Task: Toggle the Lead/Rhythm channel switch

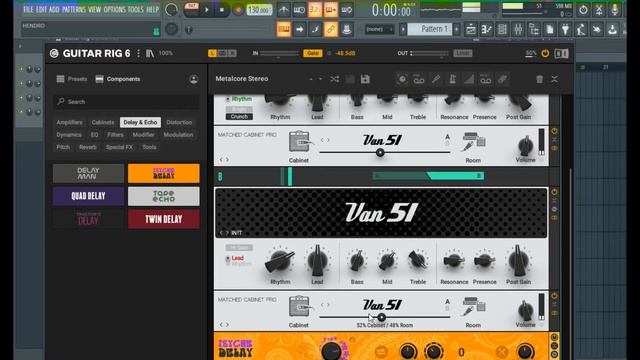Action: 228,260
